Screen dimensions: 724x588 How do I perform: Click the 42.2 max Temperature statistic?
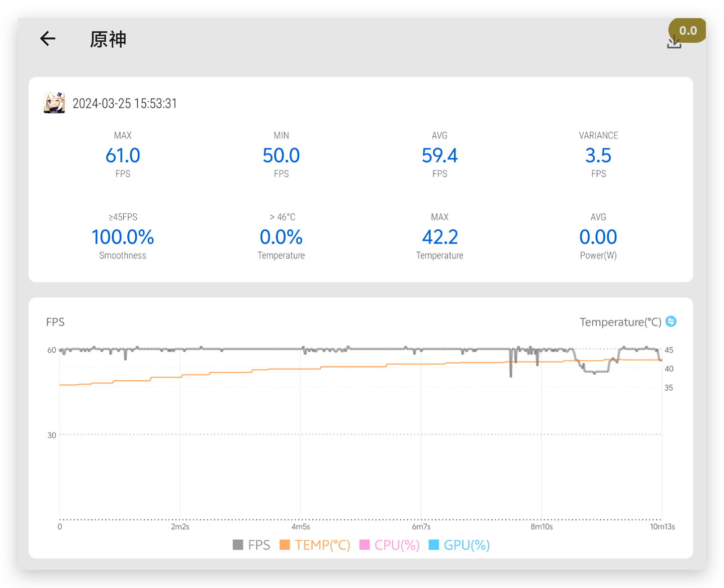(x=439, y=237)
